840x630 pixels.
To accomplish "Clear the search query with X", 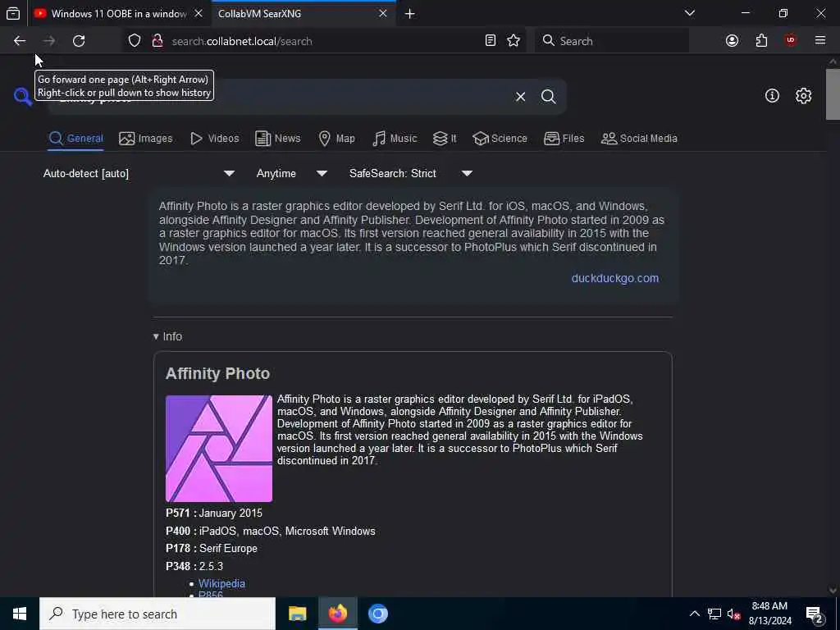I will 520,97.
